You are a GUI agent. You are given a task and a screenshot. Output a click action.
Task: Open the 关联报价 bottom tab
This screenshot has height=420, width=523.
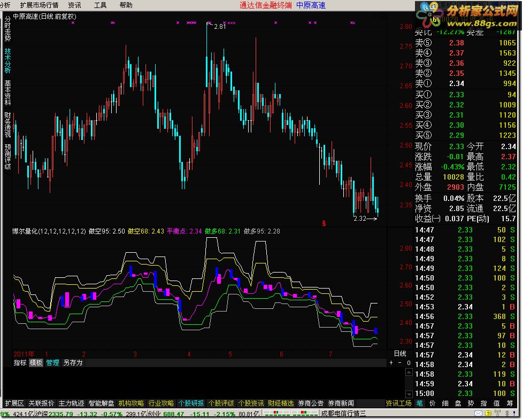[41, 403]
